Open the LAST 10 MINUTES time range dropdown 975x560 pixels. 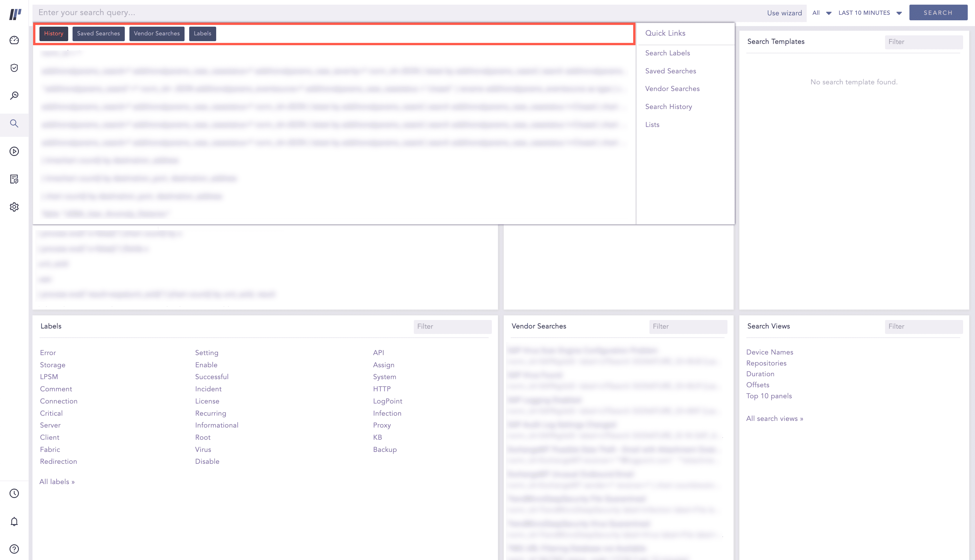870,13
